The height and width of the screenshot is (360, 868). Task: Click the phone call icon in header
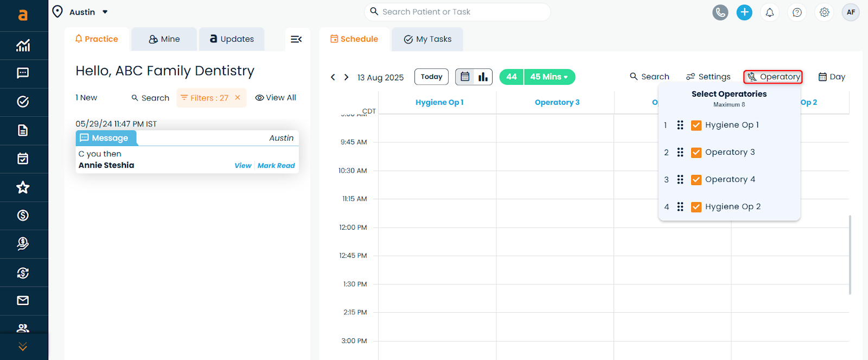coord(720,12)
